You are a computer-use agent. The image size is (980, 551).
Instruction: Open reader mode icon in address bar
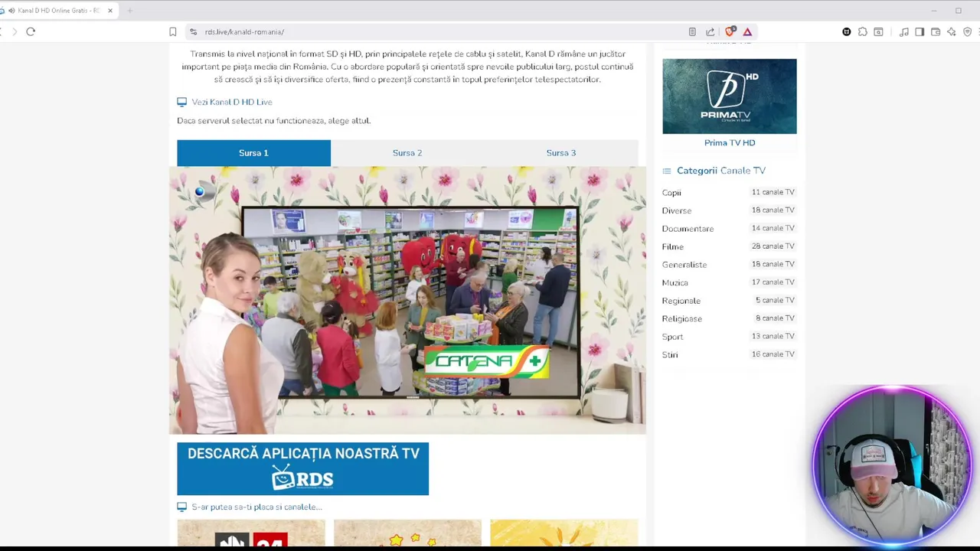pos(692,32)
